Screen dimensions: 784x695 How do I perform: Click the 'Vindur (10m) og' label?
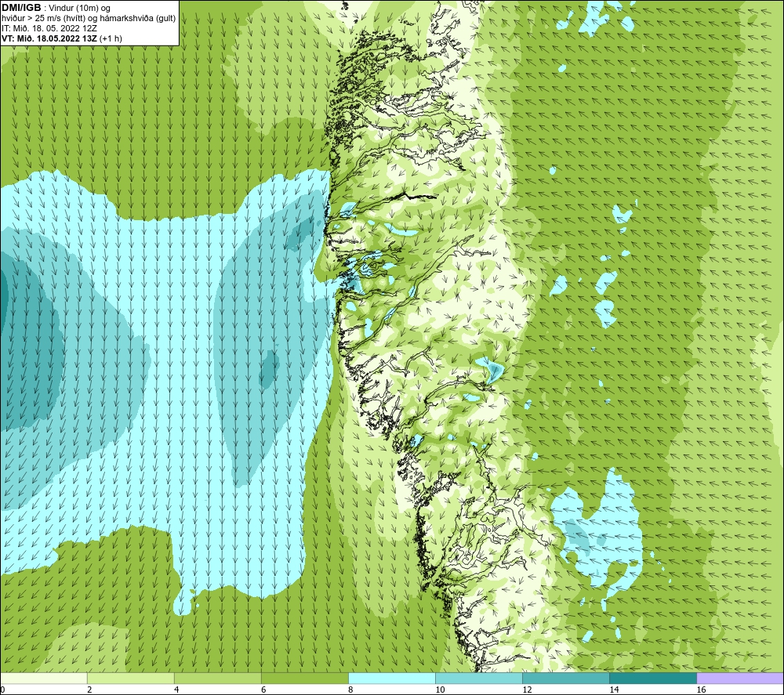80,8
